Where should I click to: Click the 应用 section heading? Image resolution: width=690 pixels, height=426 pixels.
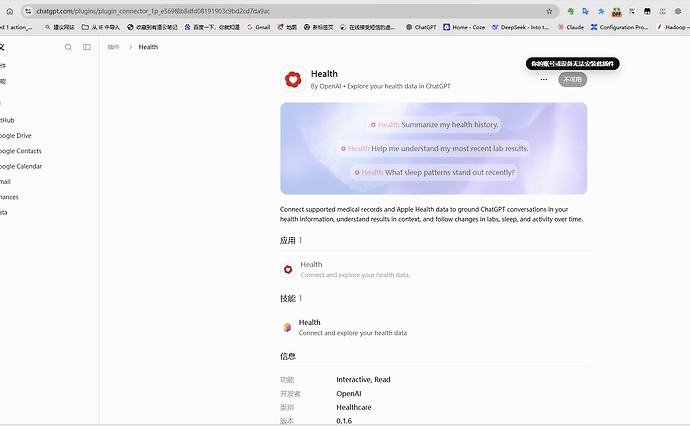(288, 240)
